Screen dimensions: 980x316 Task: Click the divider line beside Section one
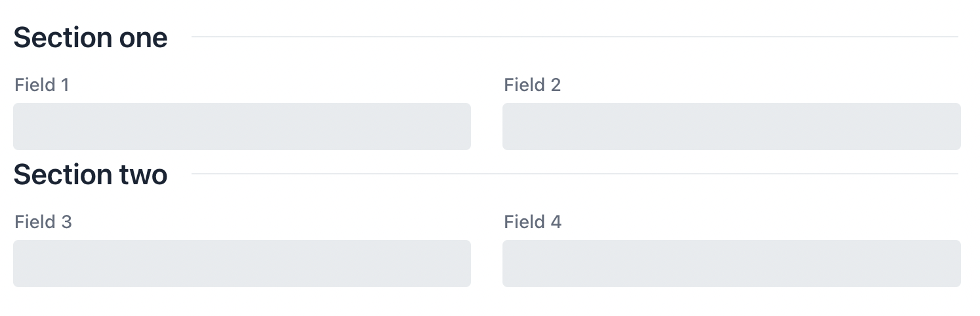(x=575, y=37)
